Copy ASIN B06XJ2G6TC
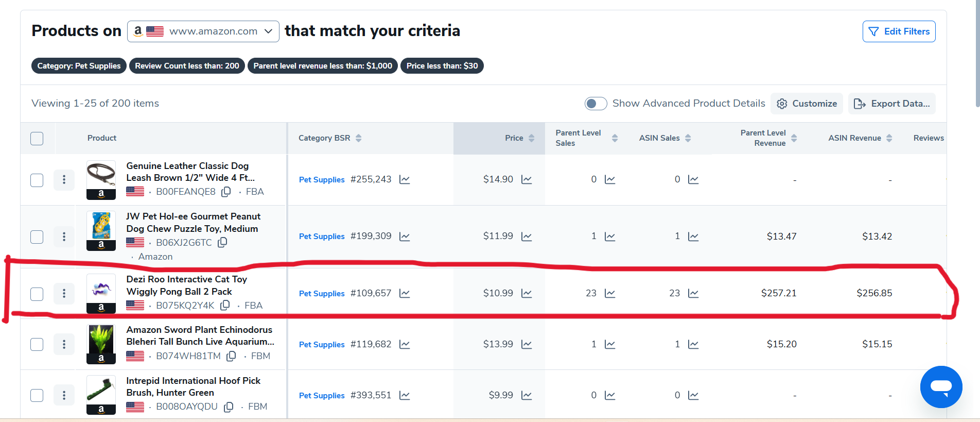This screenshot has height=422, width=980. pyautogui.click(x=222, y=242)
